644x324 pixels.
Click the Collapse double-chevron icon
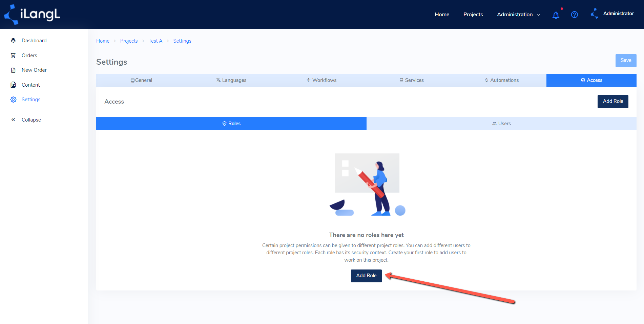13,120
